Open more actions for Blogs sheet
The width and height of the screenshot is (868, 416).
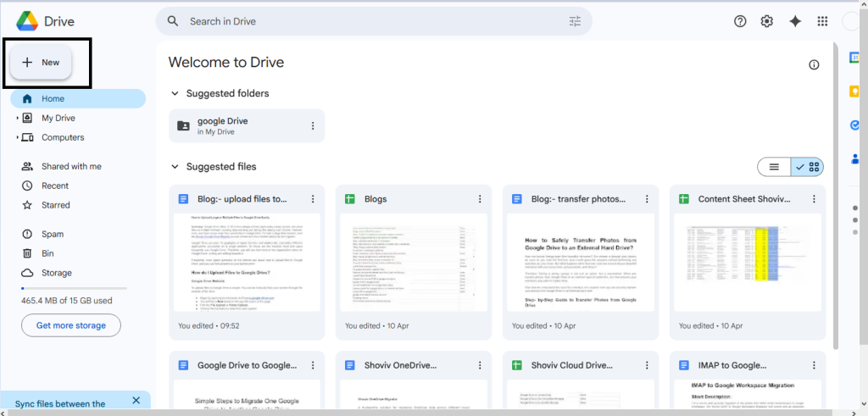pyautogui.click(x=480, y=199)
